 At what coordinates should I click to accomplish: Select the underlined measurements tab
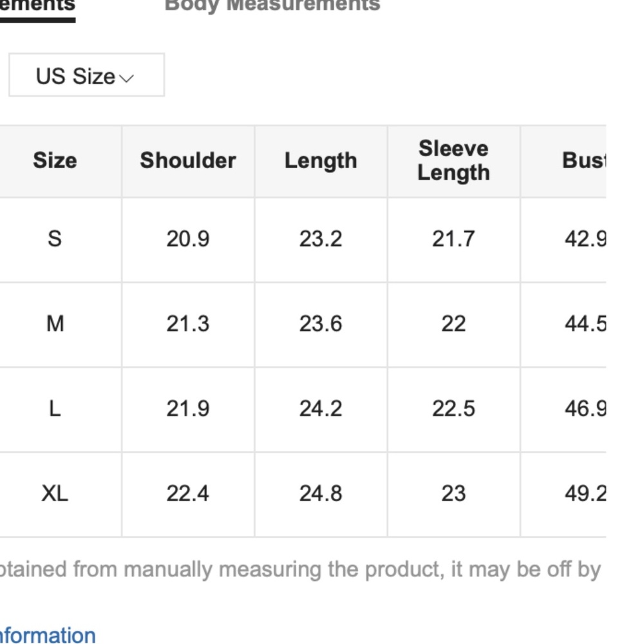[37, 6]
